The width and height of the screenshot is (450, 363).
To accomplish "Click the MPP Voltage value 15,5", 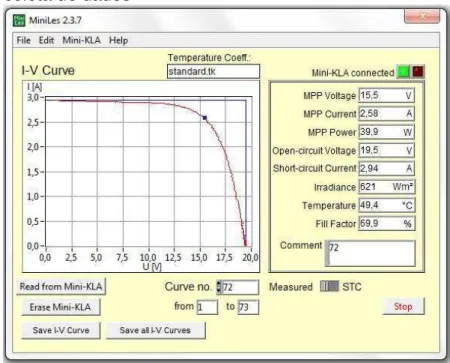I will coord(386,95).
